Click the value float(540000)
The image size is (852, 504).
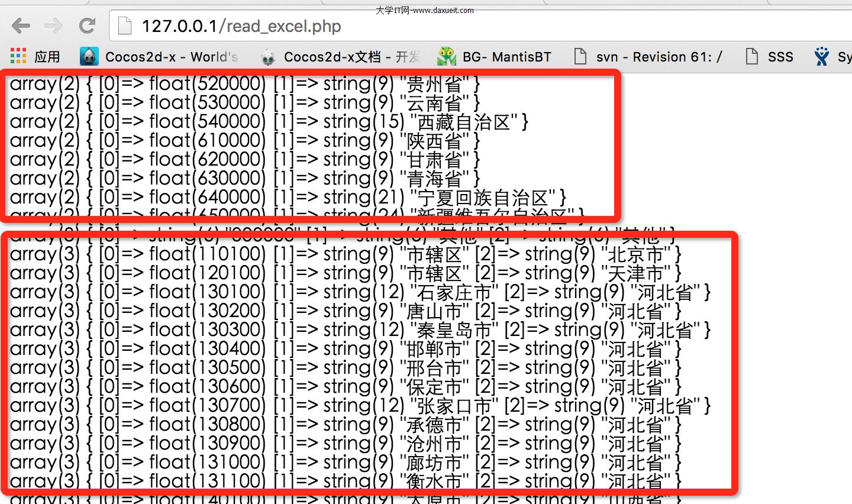click(207, 121)
